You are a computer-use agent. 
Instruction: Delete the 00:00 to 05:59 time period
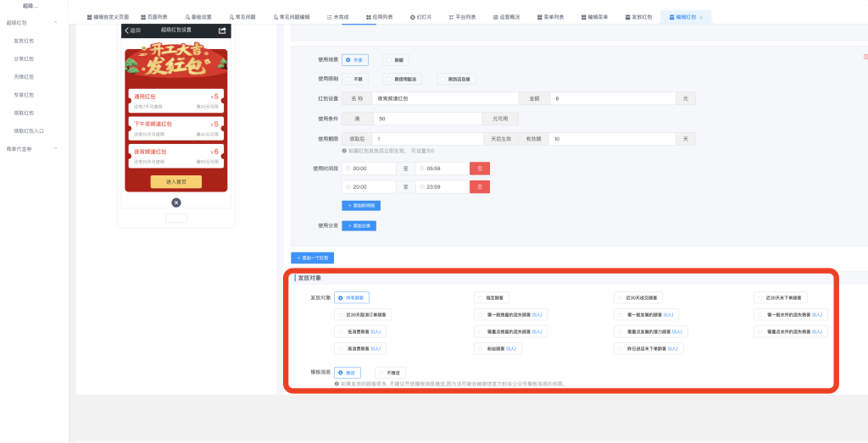click(x=480, y=169)
